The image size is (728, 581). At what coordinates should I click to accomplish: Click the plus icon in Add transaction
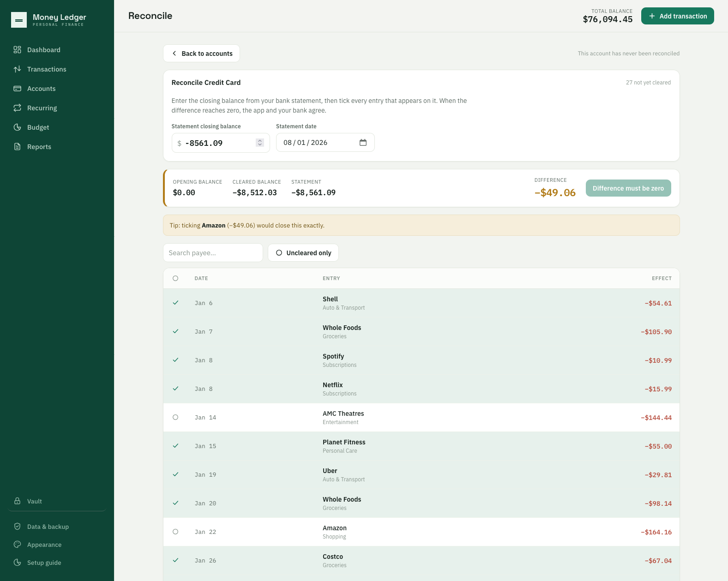point(652,16)
